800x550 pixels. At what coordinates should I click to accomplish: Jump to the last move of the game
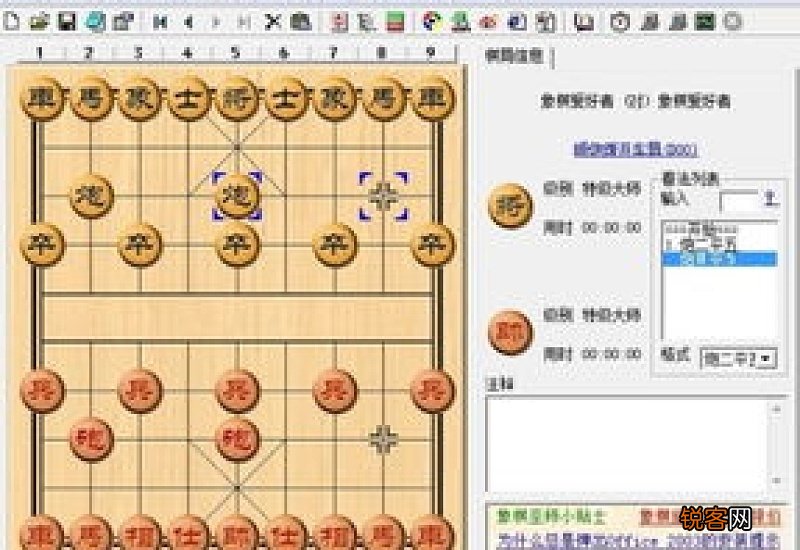[244, 22]
